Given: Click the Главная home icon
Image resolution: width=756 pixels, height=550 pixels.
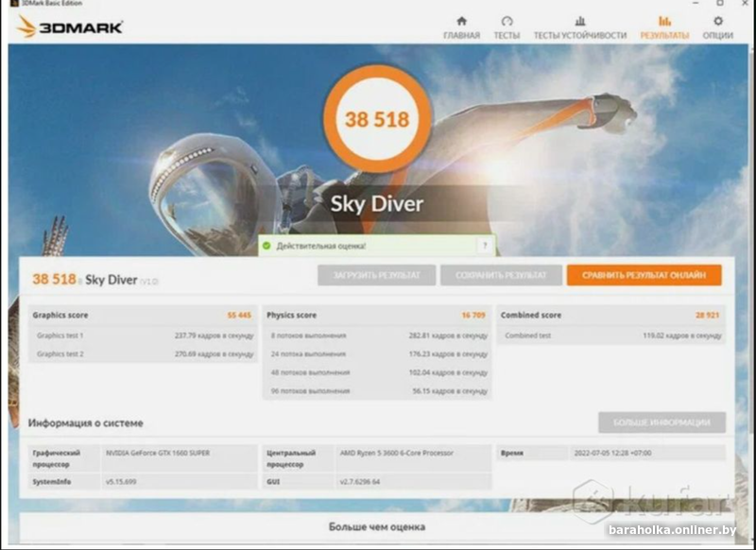Looking at the screenshot, I should pos(461,21).
